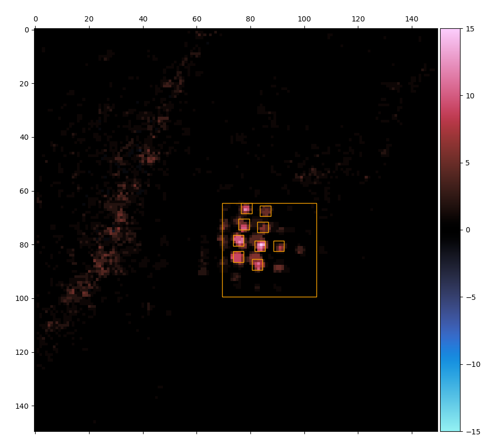Select the top-left small orange box in the cluster
The height and width of the screenshot is (448, 493).
(246, 208)
